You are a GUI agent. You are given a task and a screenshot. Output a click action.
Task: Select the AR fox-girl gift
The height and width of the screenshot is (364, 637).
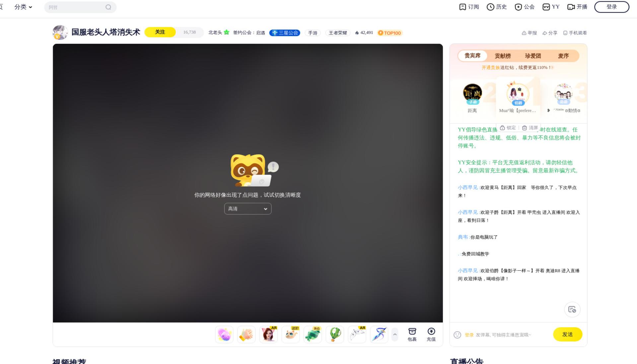pos(268,334)
